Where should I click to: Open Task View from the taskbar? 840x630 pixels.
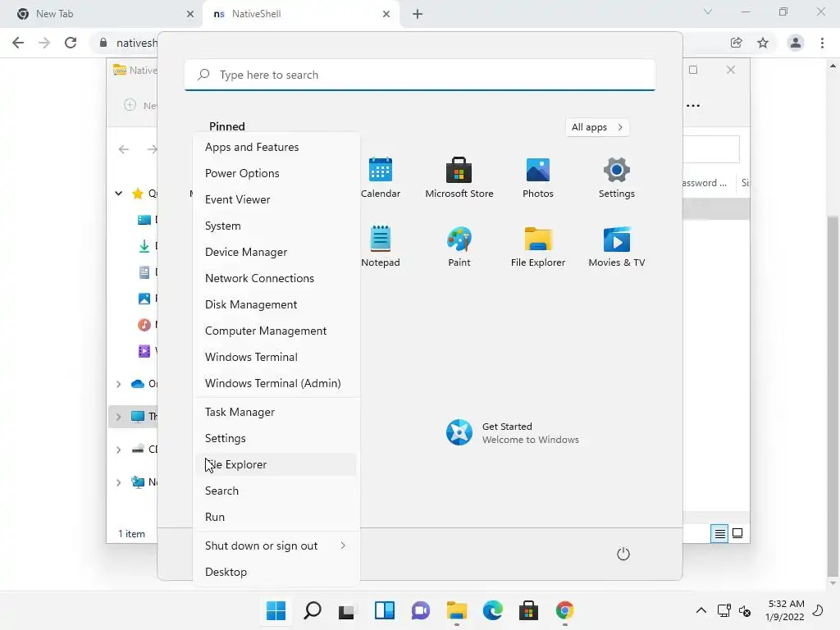(x=347, y=610)
